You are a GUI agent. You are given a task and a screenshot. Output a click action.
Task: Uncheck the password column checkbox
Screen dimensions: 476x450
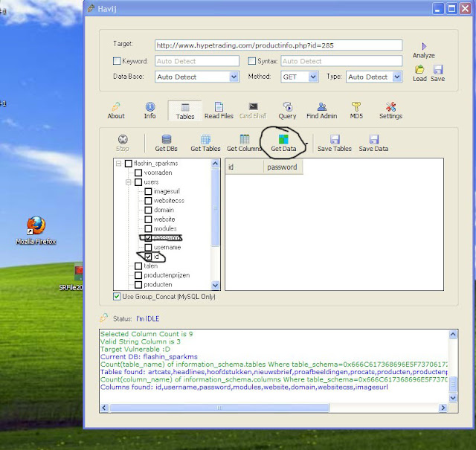click(x=148, y=238)
